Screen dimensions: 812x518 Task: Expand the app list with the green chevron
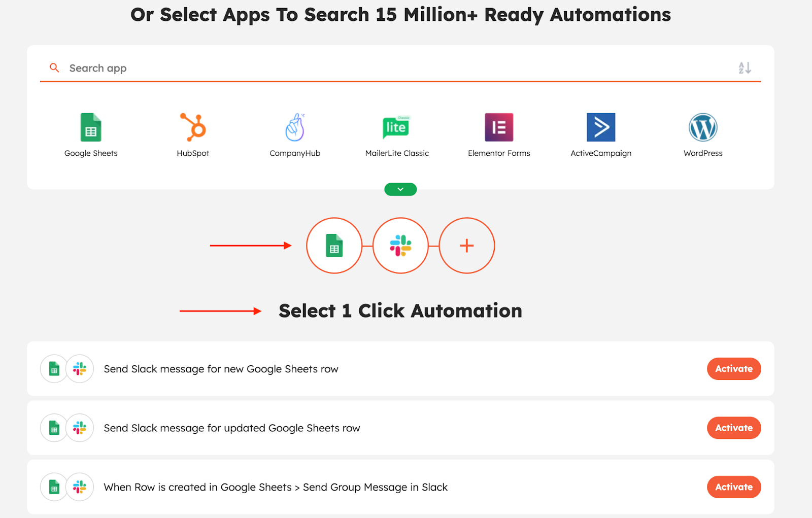[x=400, y=189]
